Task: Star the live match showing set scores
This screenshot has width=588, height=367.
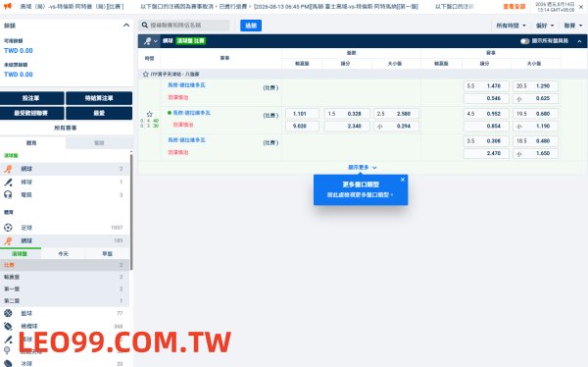Action: (x=149, y=114)
